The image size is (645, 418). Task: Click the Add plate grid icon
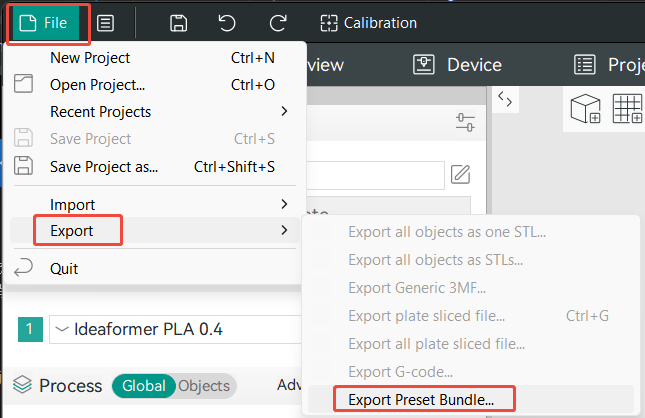[x=627, y=109]
